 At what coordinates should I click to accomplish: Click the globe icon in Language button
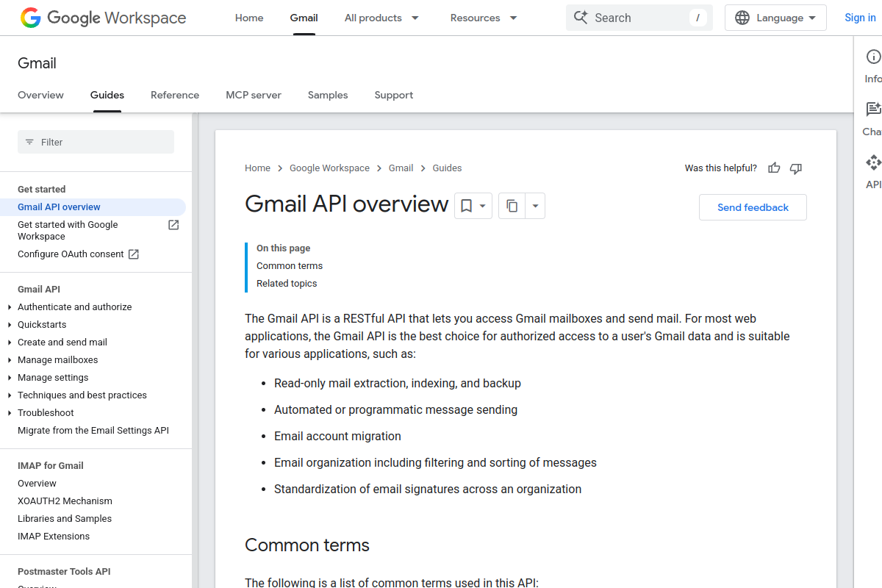743,18
